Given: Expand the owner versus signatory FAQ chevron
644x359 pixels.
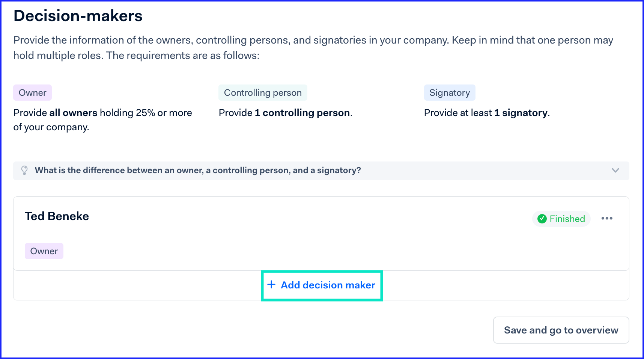Looking at the screenshot, I should [x=615, y=170].
